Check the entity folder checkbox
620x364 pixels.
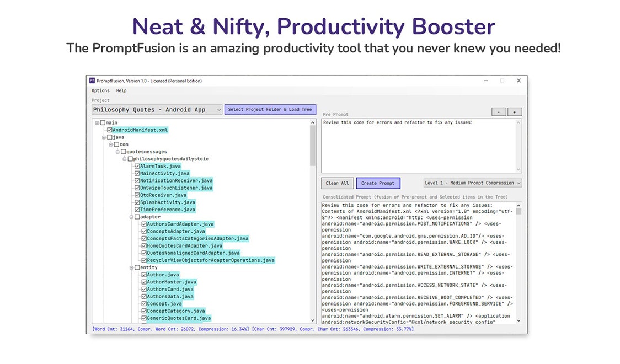[137, 267]
